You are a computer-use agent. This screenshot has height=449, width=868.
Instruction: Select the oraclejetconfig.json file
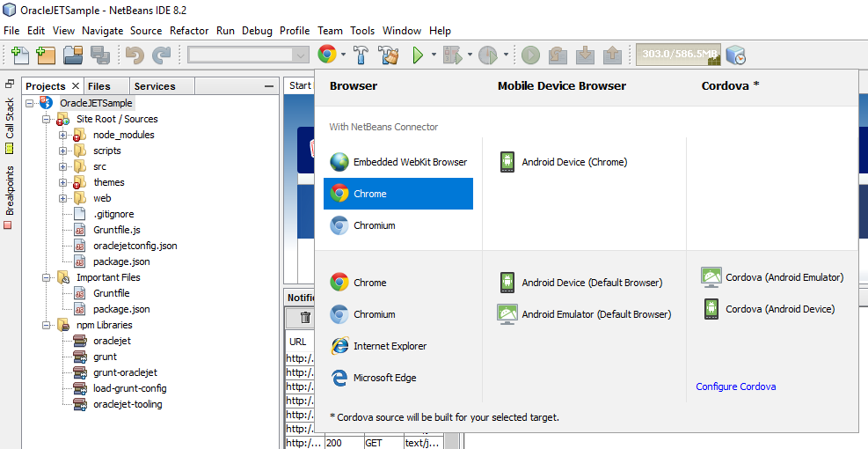[x=135, y=246]
